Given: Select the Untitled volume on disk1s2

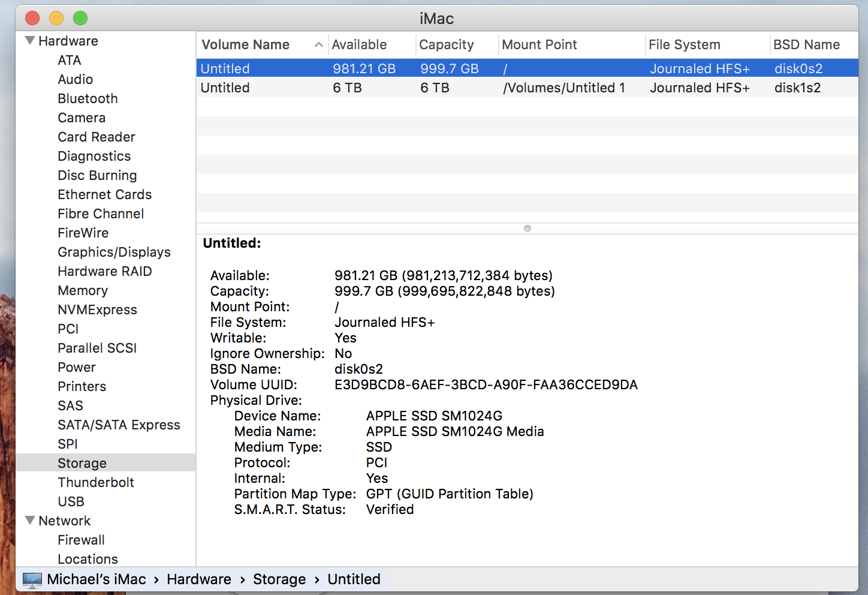Looking at the screenshot, I should tap(528, 88).
